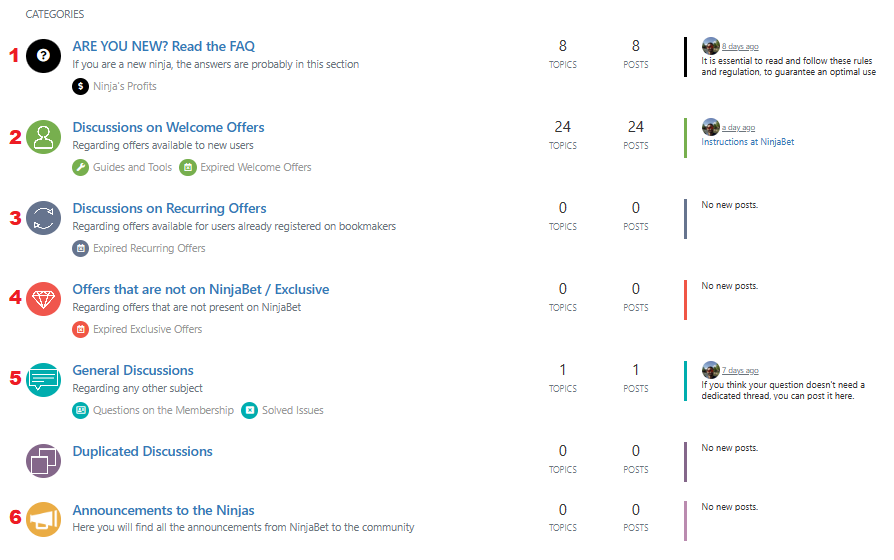Image resolution: width=894 pixels, height=560 pixels.
Task: Click the purple Duplicated Discussions icon
Action: point(43,461)
